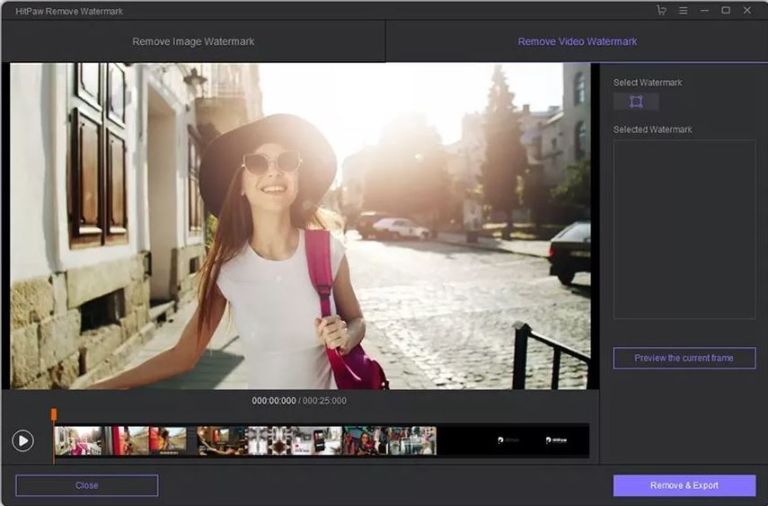Switch to Remove Image Watermark tab
Image resolution: width=768 pixels, height=506 pixels.
pyautogui.click(x=193, y=42)
